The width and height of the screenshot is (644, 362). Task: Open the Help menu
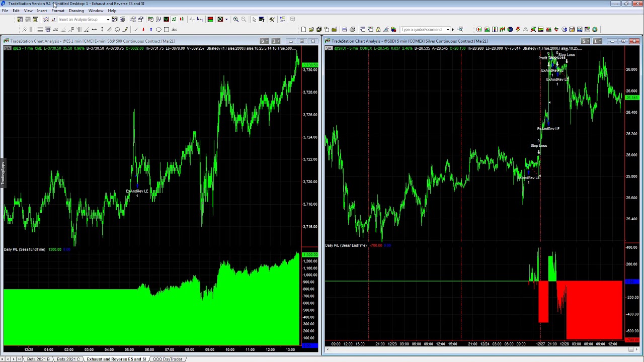(112, 11)
